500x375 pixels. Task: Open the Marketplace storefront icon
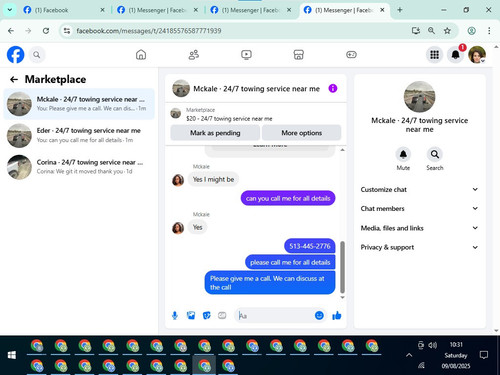pos(299,54)
